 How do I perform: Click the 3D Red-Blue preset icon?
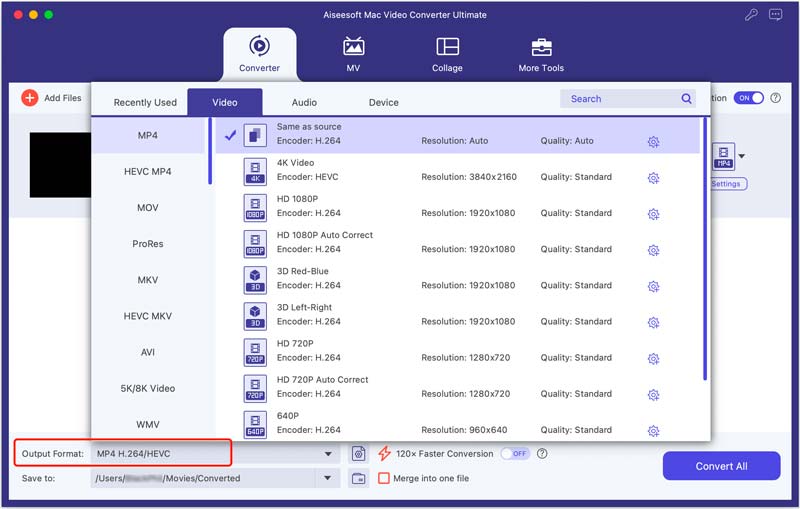255,280
